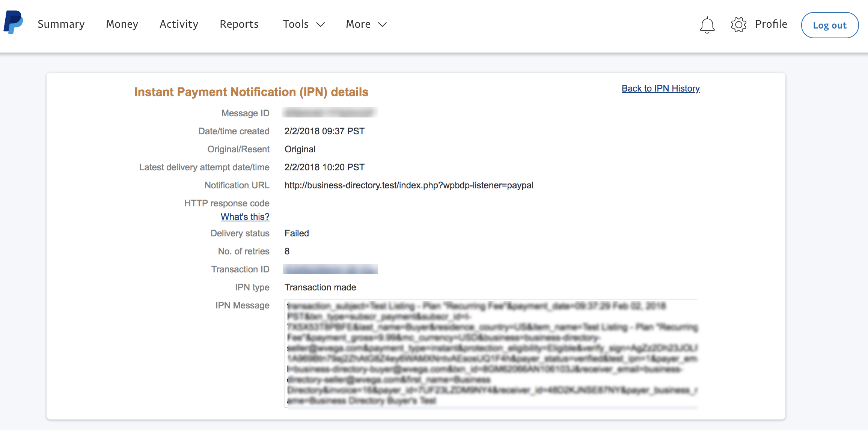Click the HTTP response code label

(x=227, y=203)
